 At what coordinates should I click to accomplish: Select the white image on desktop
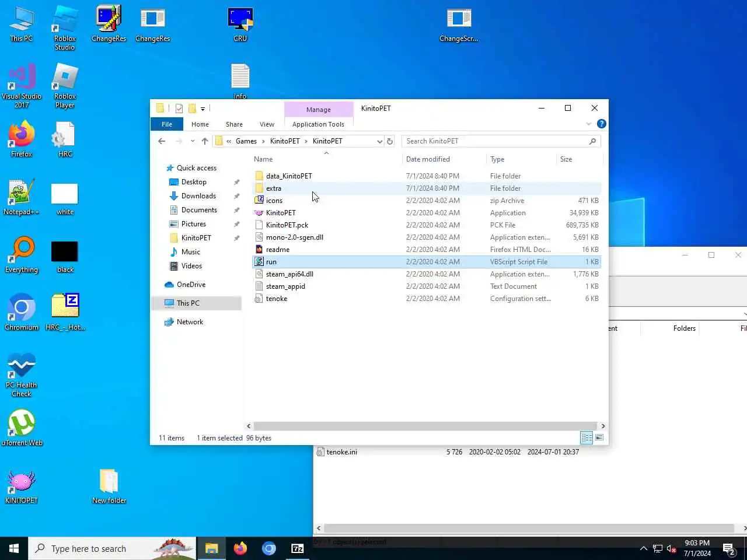[65, 199]
